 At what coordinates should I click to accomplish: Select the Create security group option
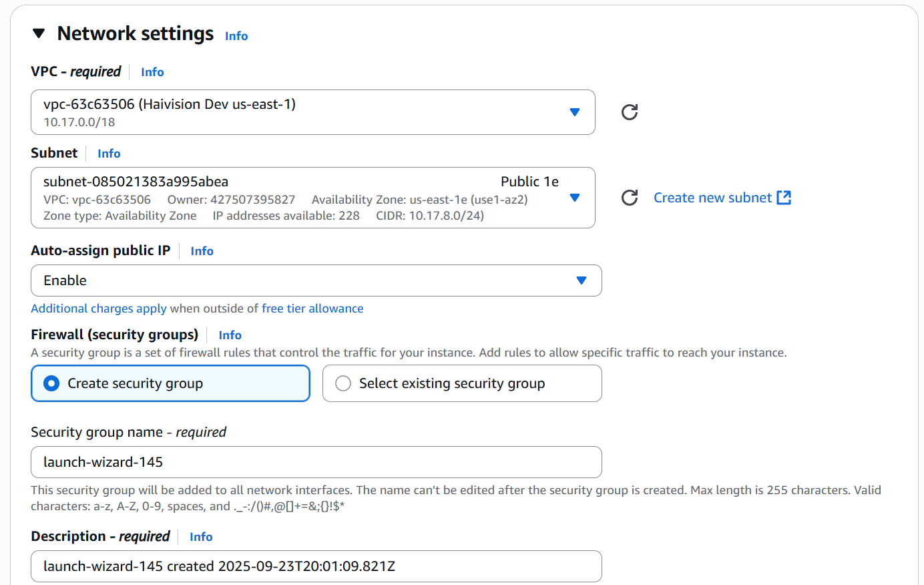(x=51, y=383)
